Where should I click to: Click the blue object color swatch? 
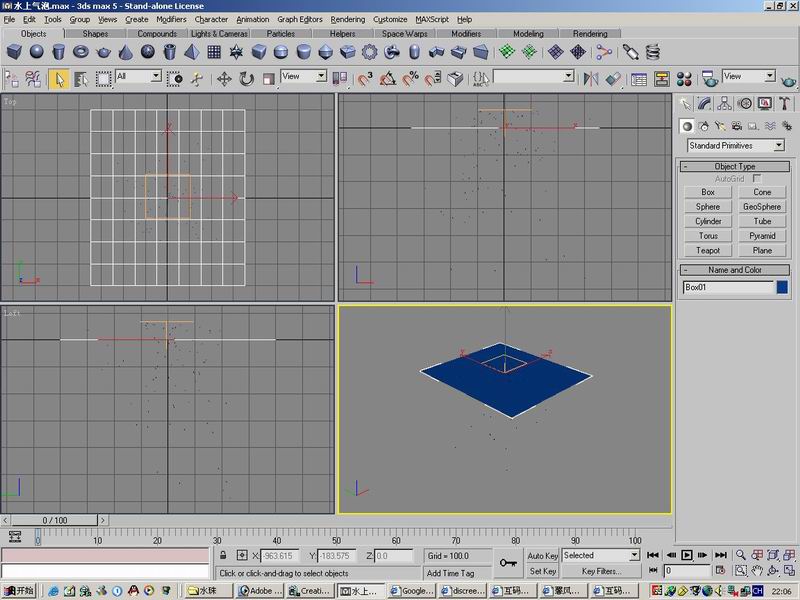coord(782,287)
